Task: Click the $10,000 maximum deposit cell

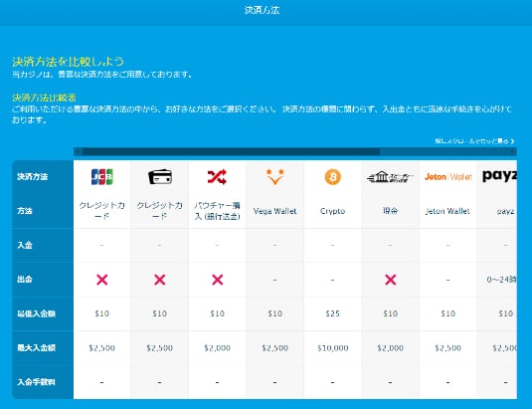Action: tap(333, 348)
